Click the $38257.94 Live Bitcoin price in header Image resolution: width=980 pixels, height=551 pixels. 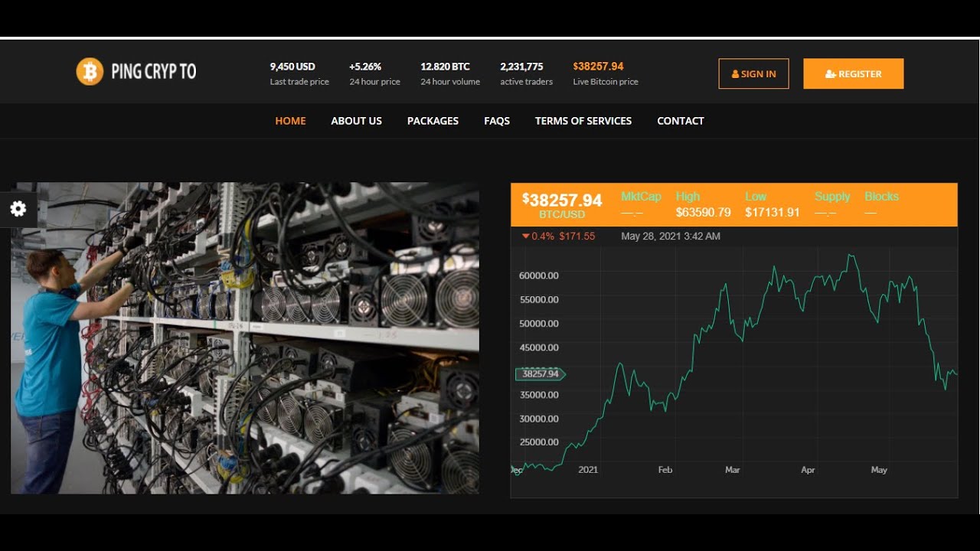[x=598, y=67]
